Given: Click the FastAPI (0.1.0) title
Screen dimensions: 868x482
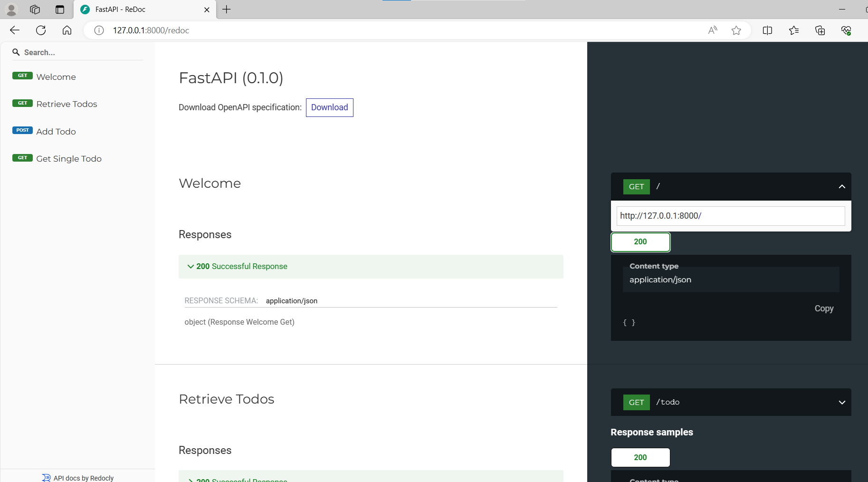Looking at the screenshot, I should (x=231, y=78).
